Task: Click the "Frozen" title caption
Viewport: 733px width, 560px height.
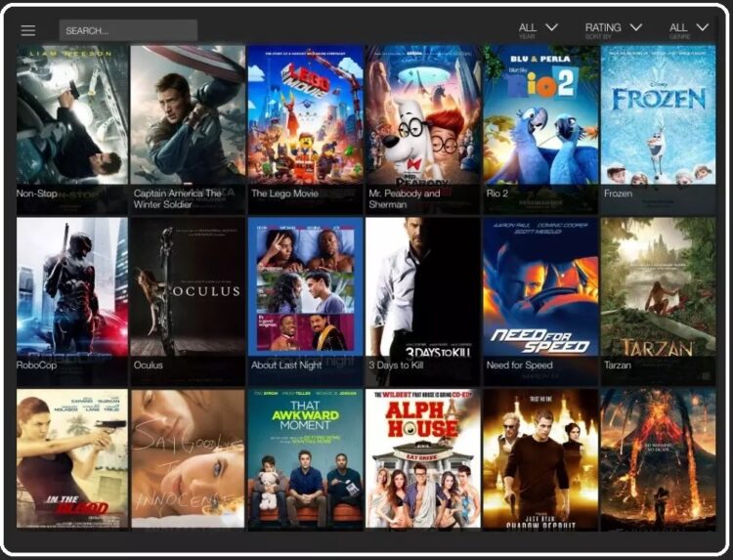Action: [x=618, y=194]
